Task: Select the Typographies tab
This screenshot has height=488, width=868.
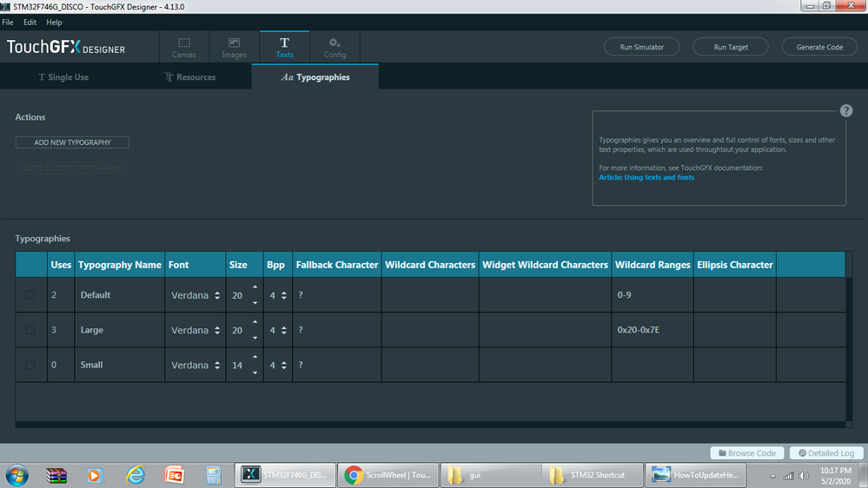Action: point(315,77)
